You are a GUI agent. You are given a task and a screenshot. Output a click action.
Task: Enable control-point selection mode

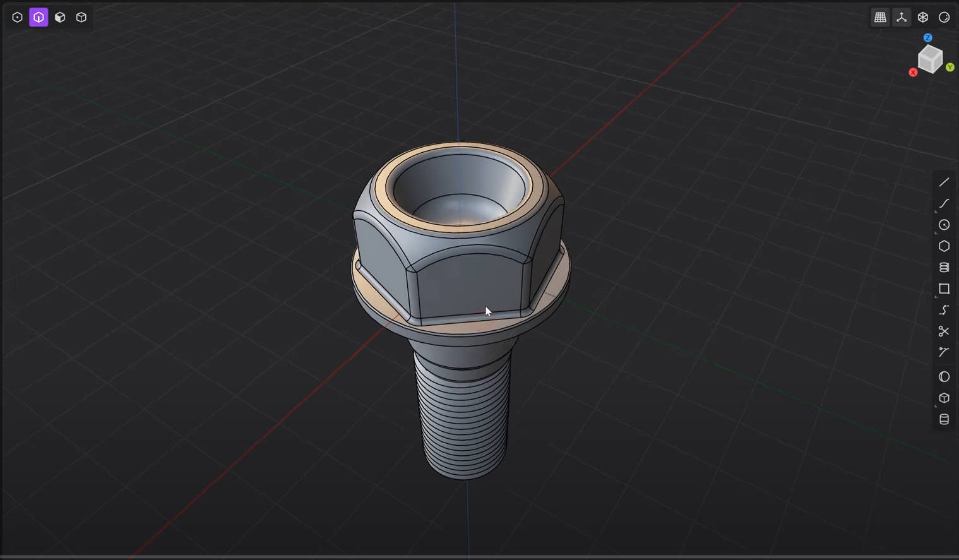[x=17, y=17]
